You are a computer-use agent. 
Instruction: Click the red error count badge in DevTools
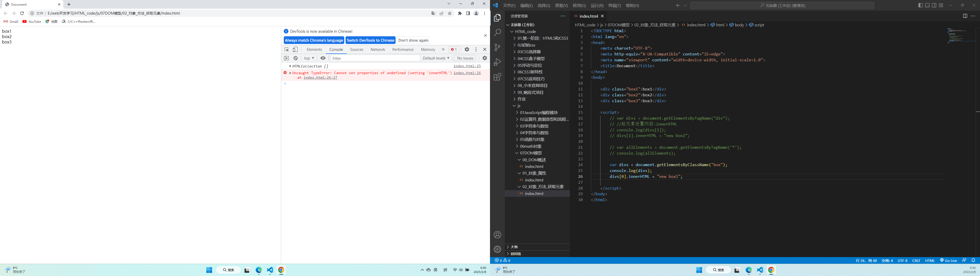(x=454, y=50)
